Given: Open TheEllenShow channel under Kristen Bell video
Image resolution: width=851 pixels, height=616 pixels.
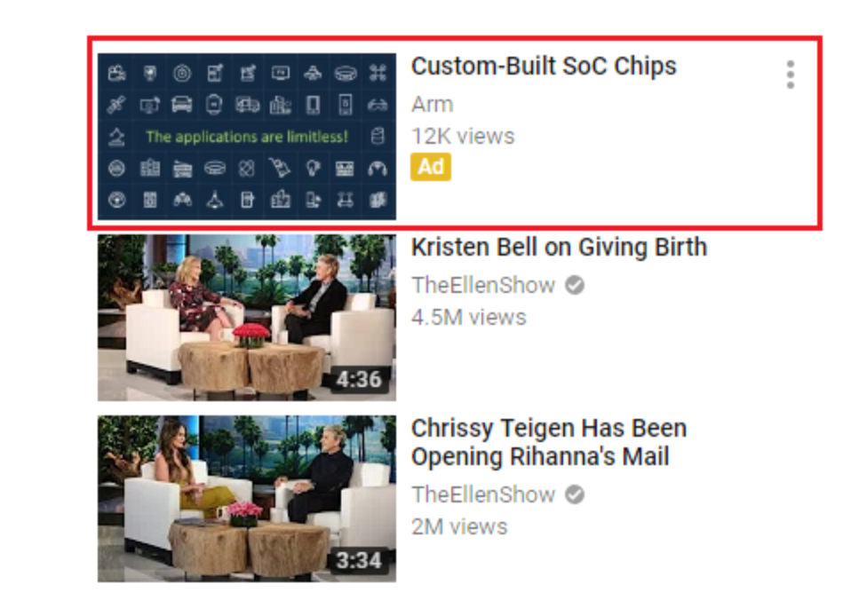Looking at the screenshot, I should pyautogui.click(x=483, y=285).
